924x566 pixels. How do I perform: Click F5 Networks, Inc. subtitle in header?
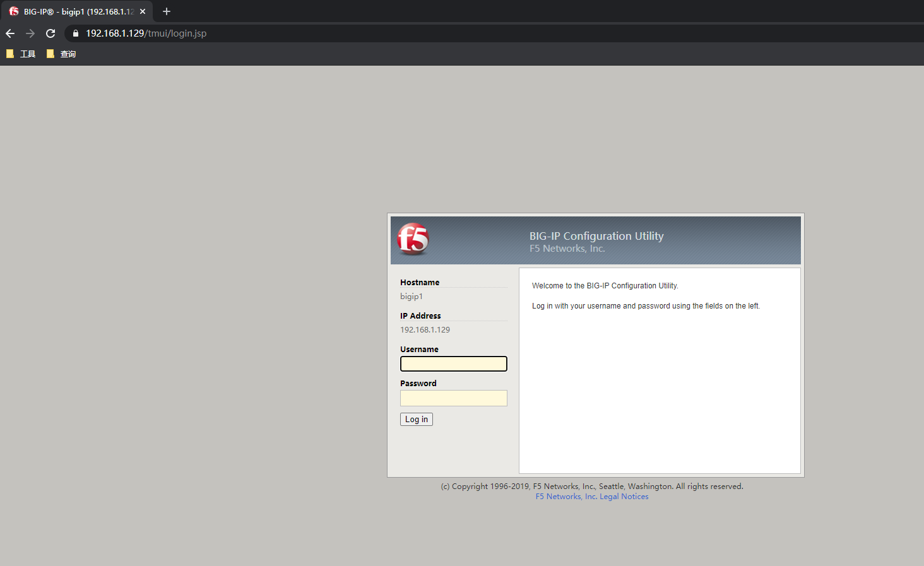point(567,249)
